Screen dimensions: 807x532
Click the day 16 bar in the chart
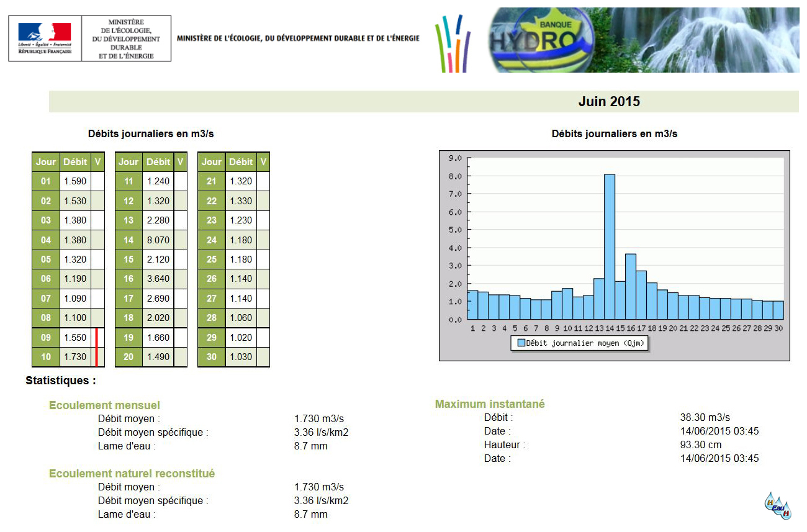tap(631, 287)
